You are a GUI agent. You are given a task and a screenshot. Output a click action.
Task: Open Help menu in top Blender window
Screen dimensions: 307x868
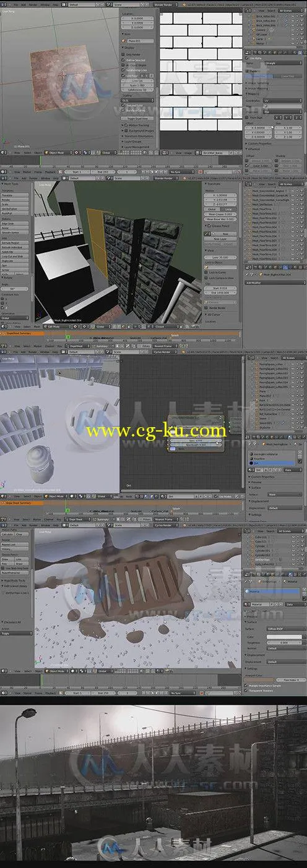55,5
